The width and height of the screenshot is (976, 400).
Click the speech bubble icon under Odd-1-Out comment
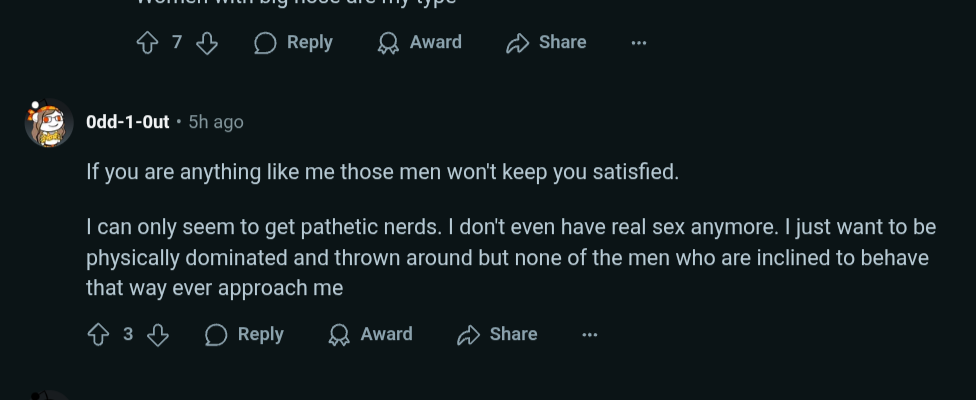216,335
